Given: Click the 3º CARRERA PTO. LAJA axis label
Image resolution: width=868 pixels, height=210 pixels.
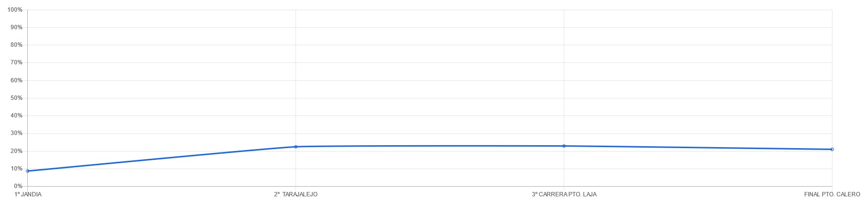Looking at the screenshot, I should point(564,194).
